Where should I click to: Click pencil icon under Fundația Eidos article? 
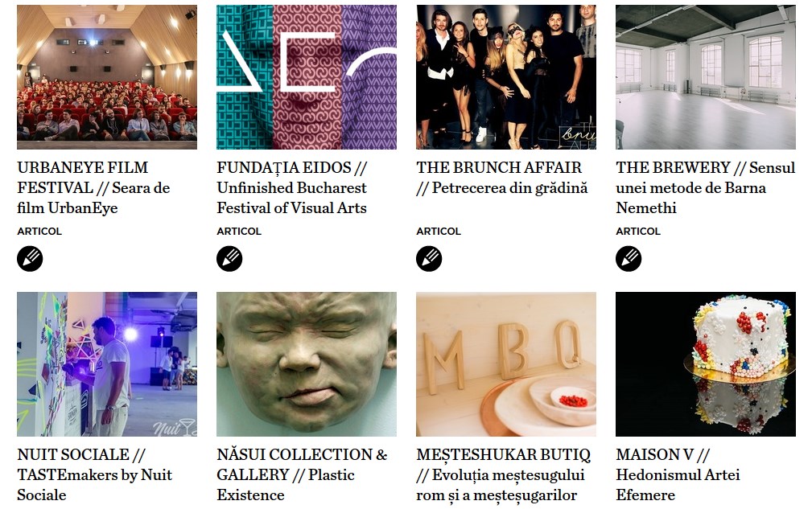click(x=229, y=259)
